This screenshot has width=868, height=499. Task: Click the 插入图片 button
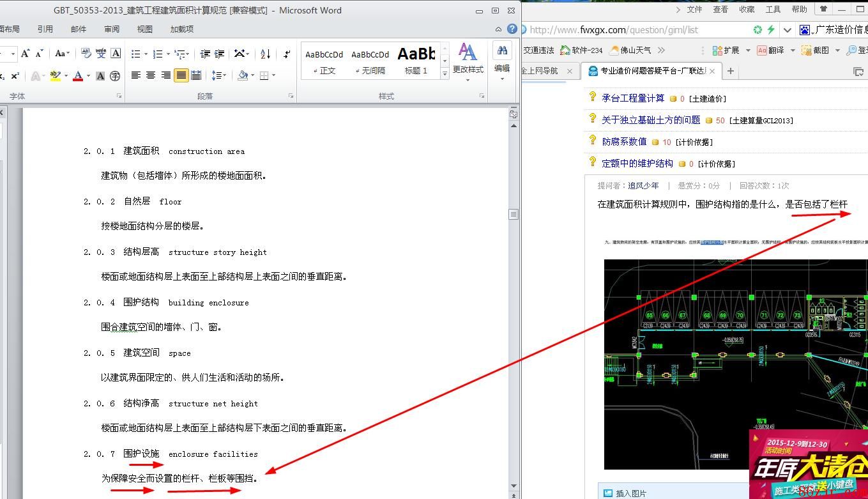[x=630, y=493]
